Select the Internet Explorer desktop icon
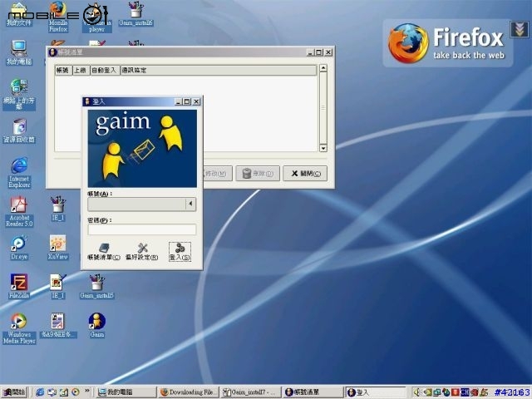532x399 pixels. tap(19, 173)
